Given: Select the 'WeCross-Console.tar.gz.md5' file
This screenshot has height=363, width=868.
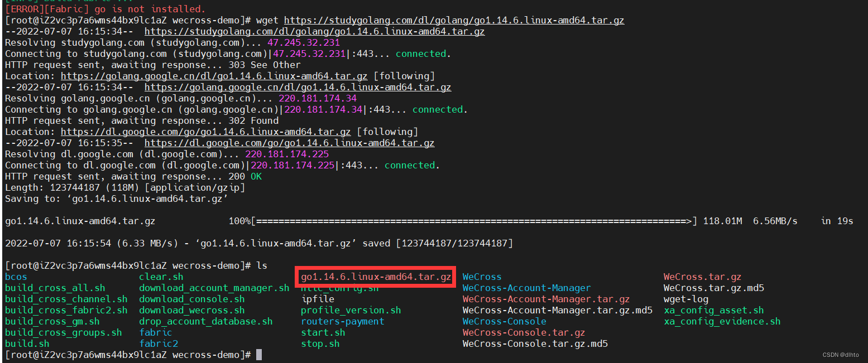Looking at the screenshot, I should [x=535, y=344].
